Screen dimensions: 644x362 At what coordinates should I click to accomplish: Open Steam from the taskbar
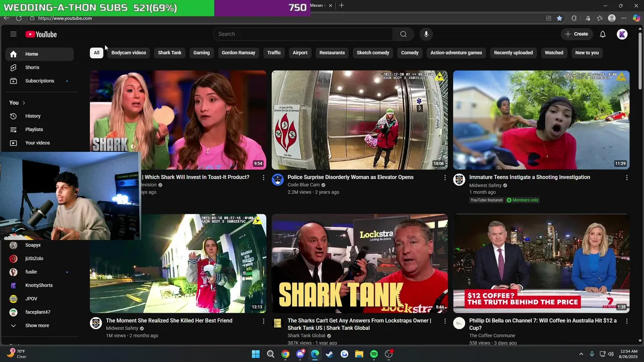[x=330, y=354]
